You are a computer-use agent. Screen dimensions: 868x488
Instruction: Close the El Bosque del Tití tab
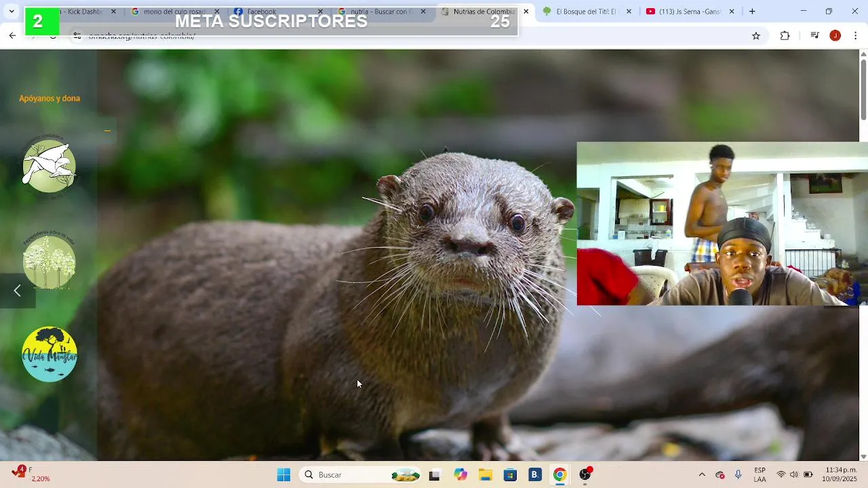pos(629,12)
